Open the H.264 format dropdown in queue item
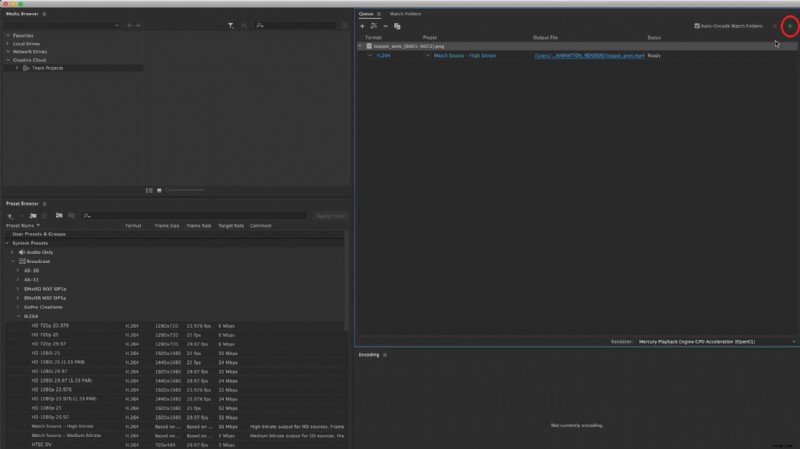 coord(370,56)
